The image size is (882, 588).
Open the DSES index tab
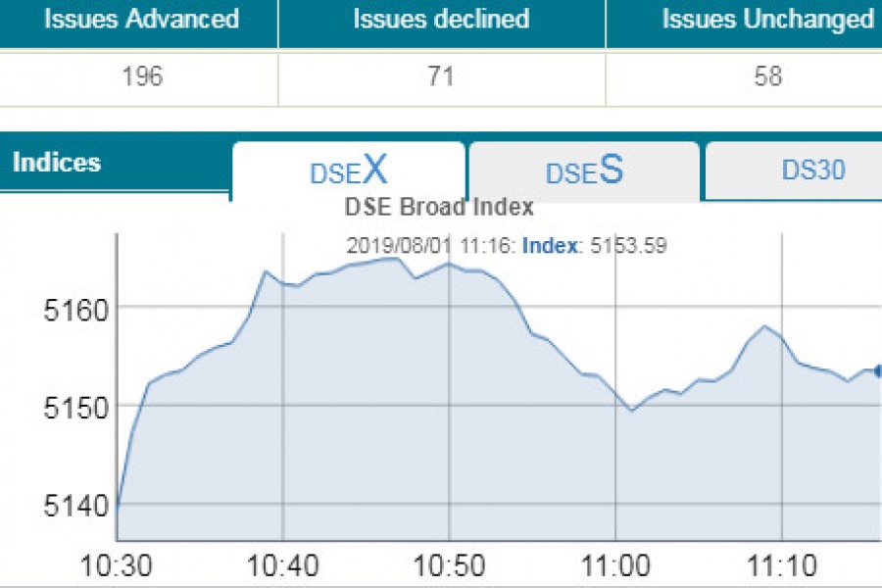coord(584,171)
